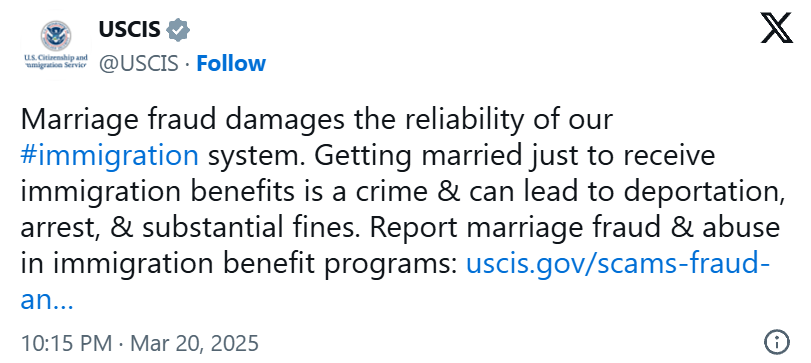Open the 10:15 PM timestamp
Screen dimensions: 811x363
pyautogui.click(x=66, y=343)
